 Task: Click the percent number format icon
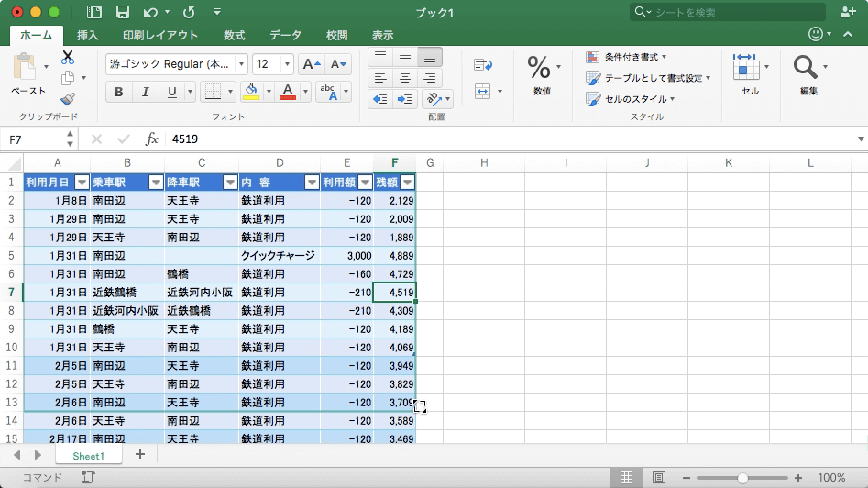click(539, 68)
